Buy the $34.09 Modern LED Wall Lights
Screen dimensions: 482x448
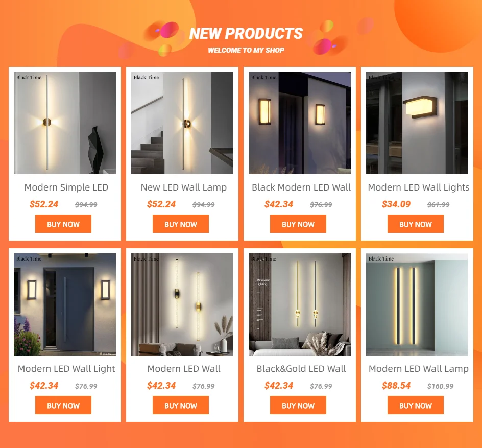(x=416, y=224)
